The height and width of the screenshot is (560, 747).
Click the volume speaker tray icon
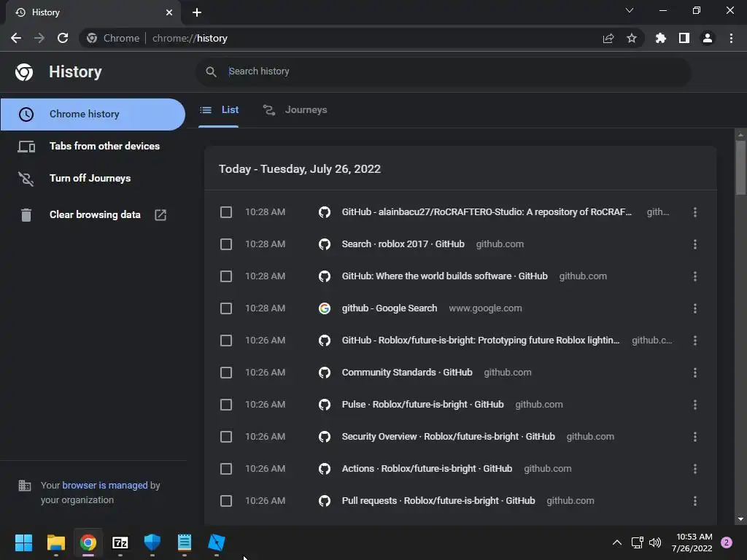pyautogui.click(x=656, y=542)
